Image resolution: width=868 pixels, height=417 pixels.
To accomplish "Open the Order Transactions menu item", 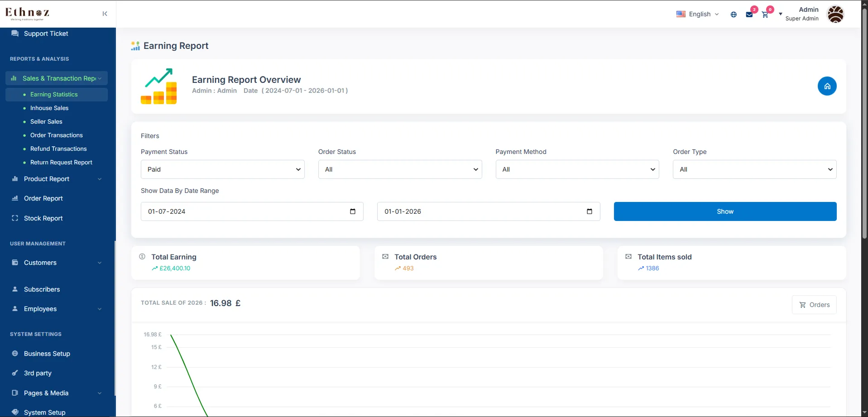I will (x=57, y=135).
